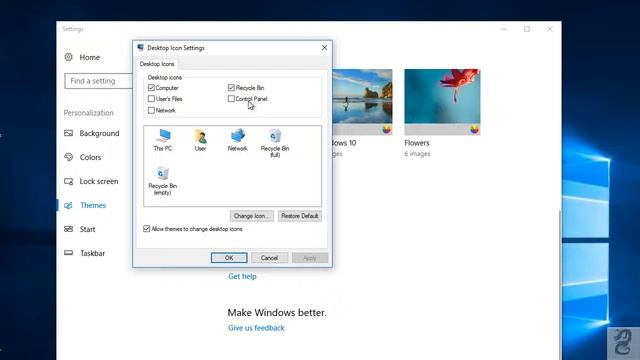Viewport: 640px width, 360px height.
Task: Click the Find a setting search box
Action: click(99, 81)
